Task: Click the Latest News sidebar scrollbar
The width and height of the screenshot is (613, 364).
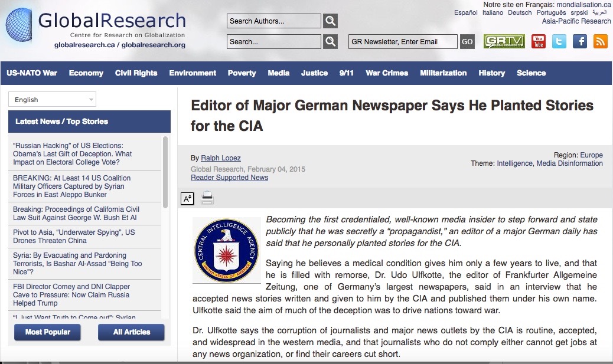Action: pos(165,171)
